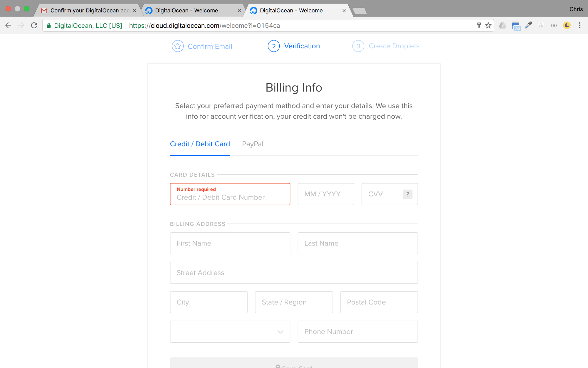Viewport: 588px width, 368px height.
Task: Select the PayPal payment tab
Action: point(253,144)
